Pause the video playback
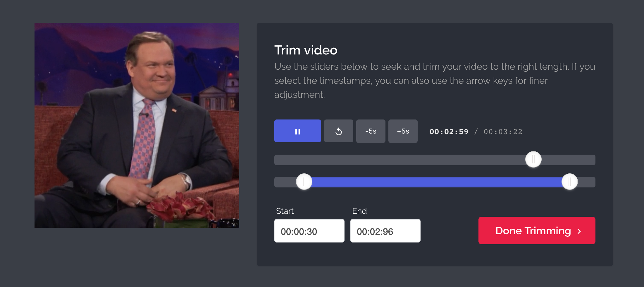The width and height of the screenshot is (644, 287). click(297, 131)
